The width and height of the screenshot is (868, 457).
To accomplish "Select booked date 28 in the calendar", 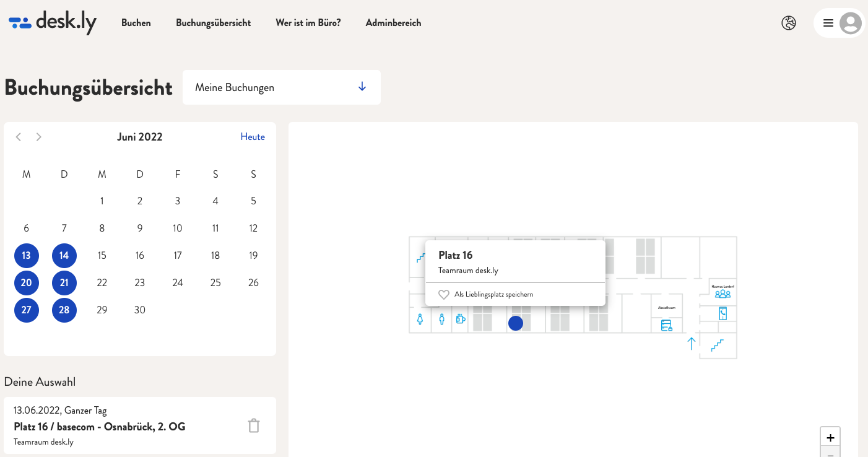I will coord(64,310).
